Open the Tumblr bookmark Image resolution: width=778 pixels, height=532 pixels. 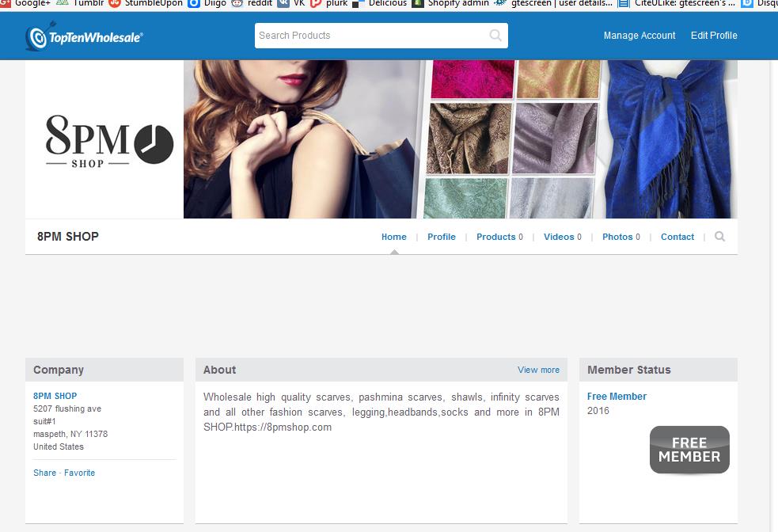click(x=81, y=3)
